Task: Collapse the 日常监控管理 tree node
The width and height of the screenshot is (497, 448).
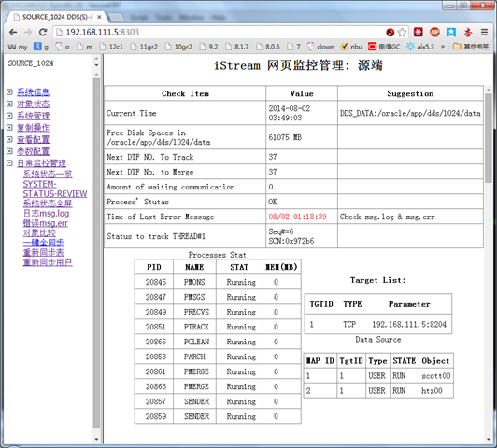Action: pyautogui.click(x=9, y=163)
